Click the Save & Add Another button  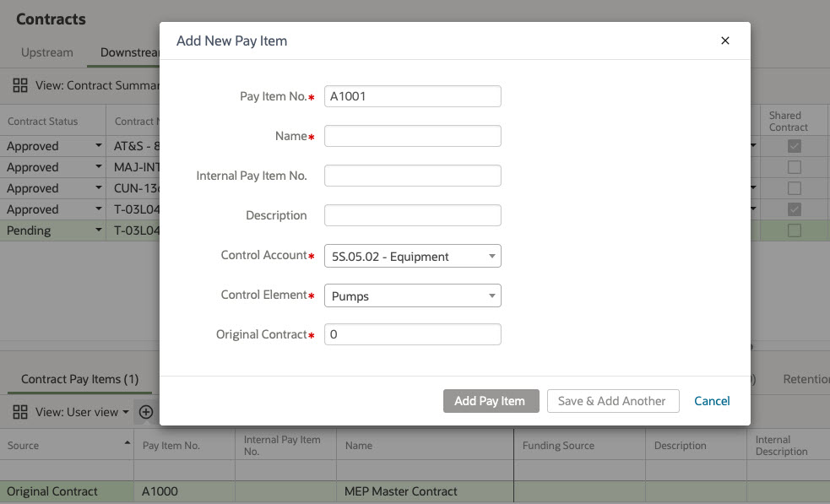(x=613, y=401)
